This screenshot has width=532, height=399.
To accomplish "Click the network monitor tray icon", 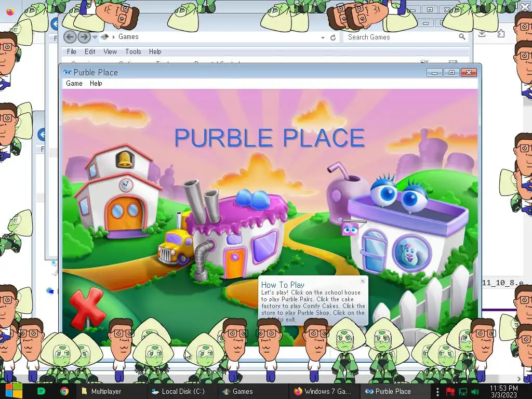I will coord(463,392).
